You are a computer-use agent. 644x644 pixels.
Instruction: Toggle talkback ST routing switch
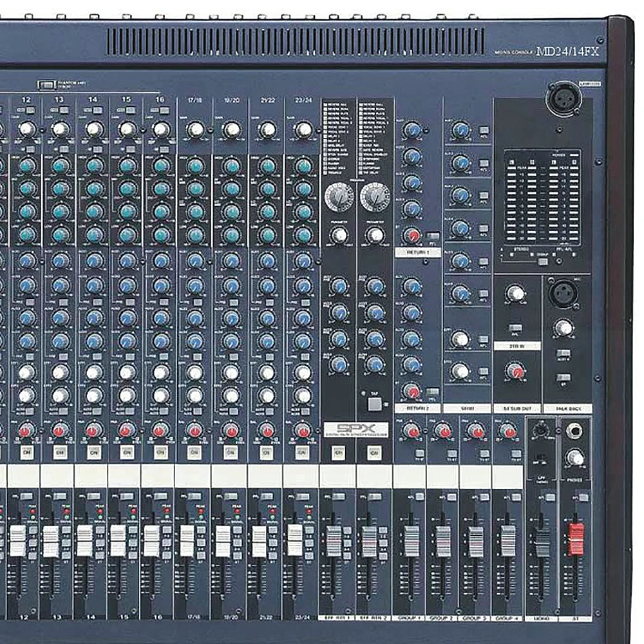(x=563, y=377)
